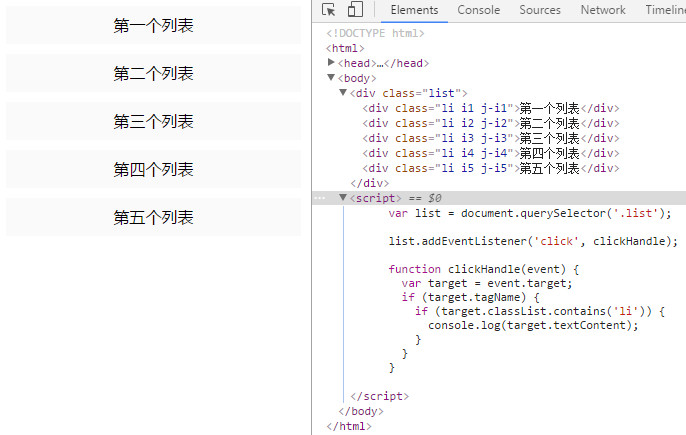
Task: Select the closing /div row of list
Action: [x=370, y=183]
